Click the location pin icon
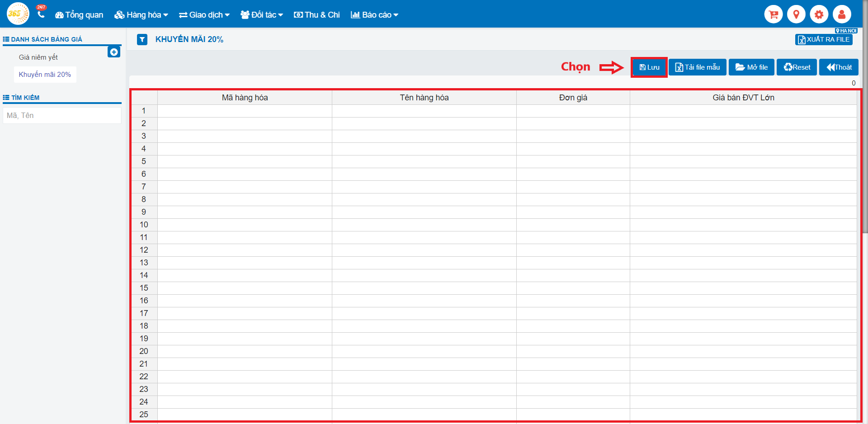 click(x=796, y=14)
